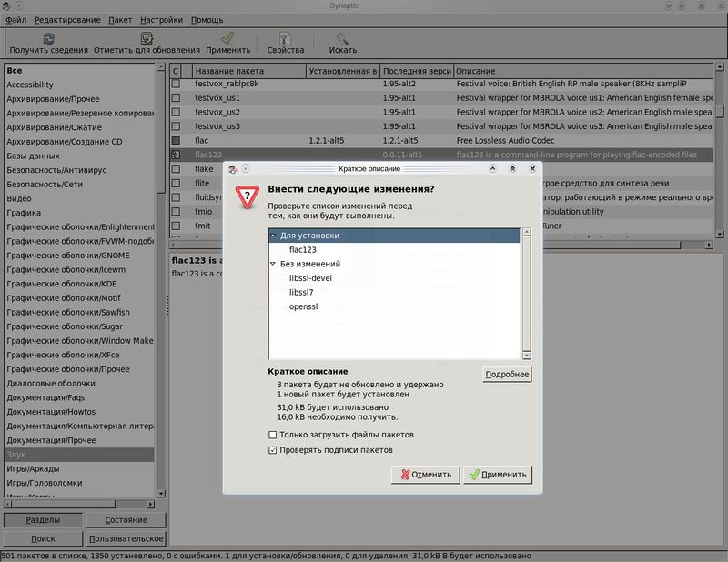Viewport: 728px width, 562px height.
Task: Click the dialog title bar app icon
Action: [233, 169]
